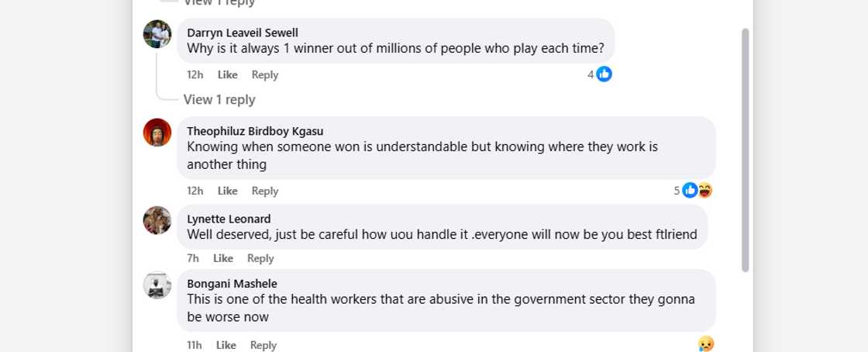
Task: Click the comments vertical scrollbar
Action: click(x=746, y=150)
